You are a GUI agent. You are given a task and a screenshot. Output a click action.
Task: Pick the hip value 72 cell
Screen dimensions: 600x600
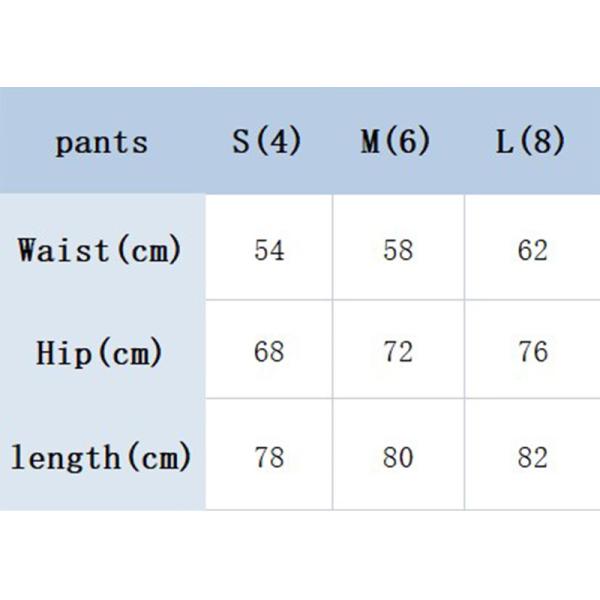[x=398, y=352]
